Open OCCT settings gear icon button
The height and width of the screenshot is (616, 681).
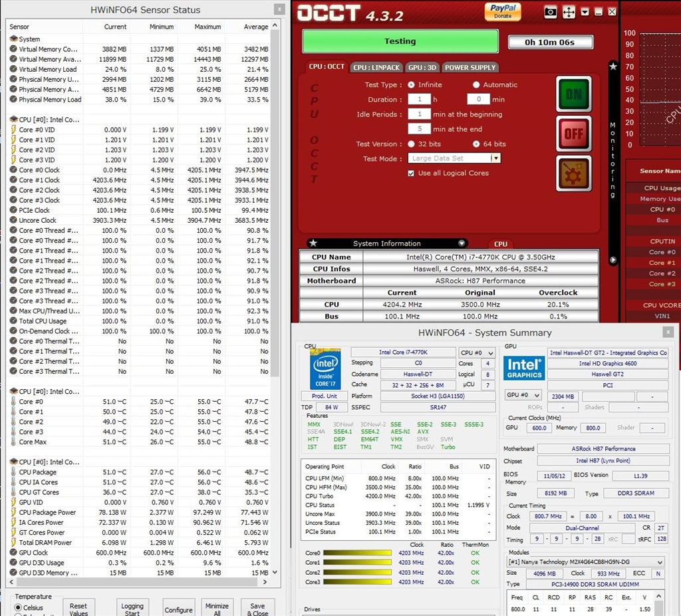click(574, 174)
